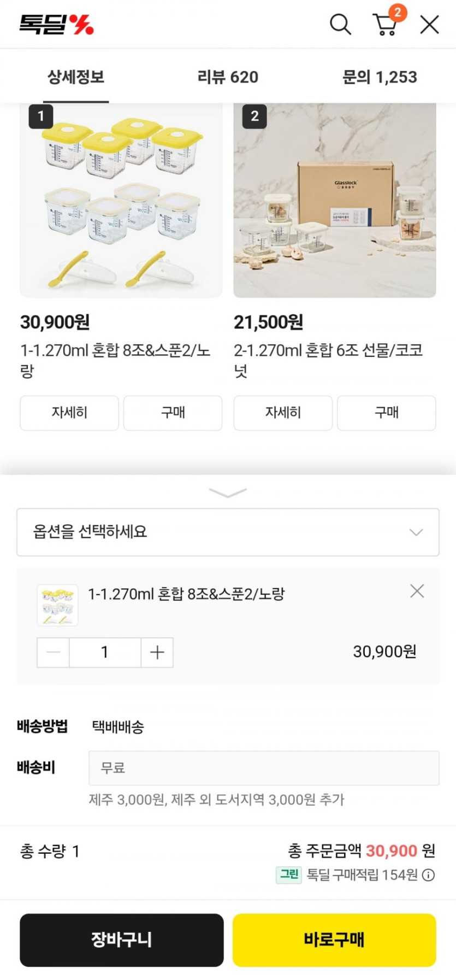Open the 옵션을 선택하세요 dropdown
Screen dimensions: 456x980
pyautogui.click(x=228, y=532)
